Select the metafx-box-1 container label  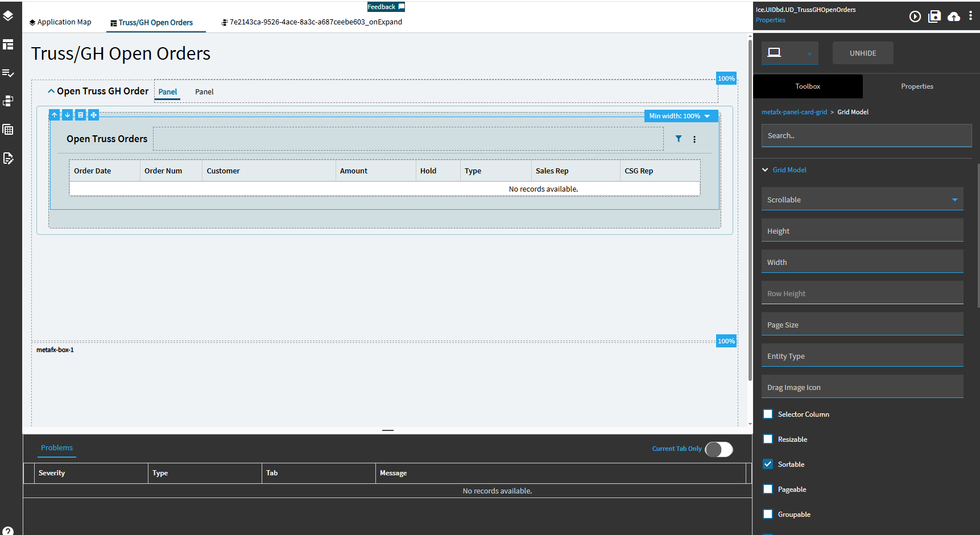55,350
